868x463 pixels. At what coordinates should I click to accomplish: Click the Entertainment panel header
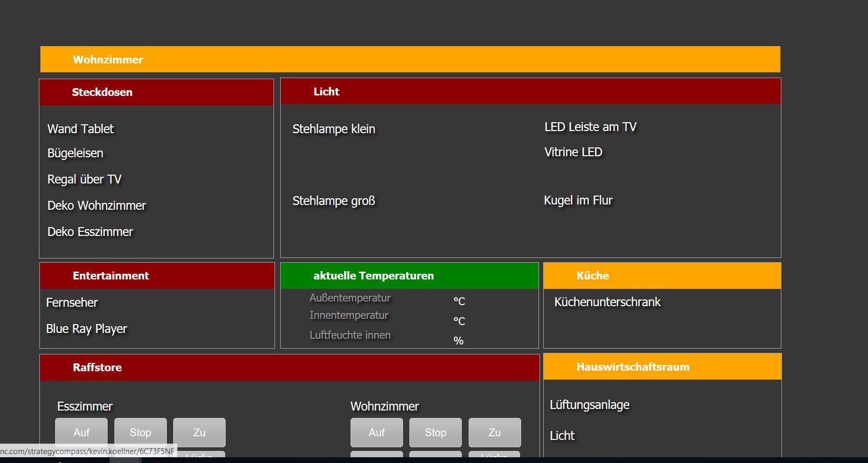[157, 276]
